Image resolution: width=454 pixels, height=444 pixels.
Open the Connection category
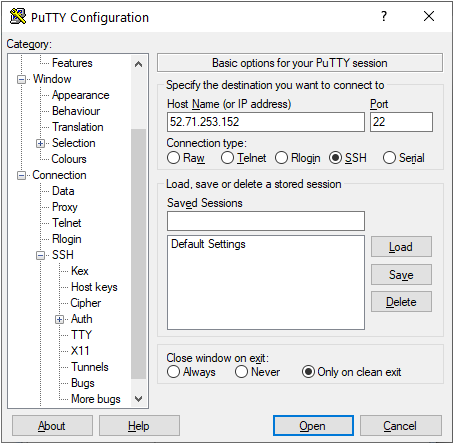[59, 175]
